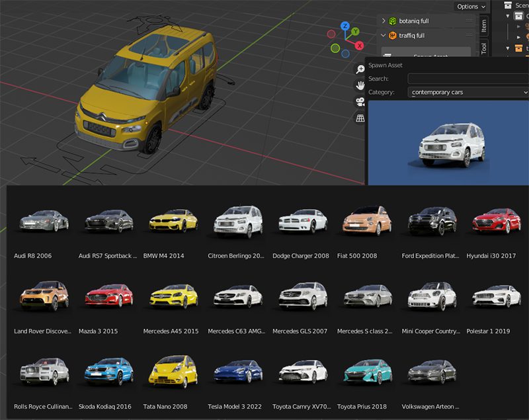The height and width of the screenshot is (420, 529).
Task: Select the pan view hand icon
Action: (x=360, y=85)
